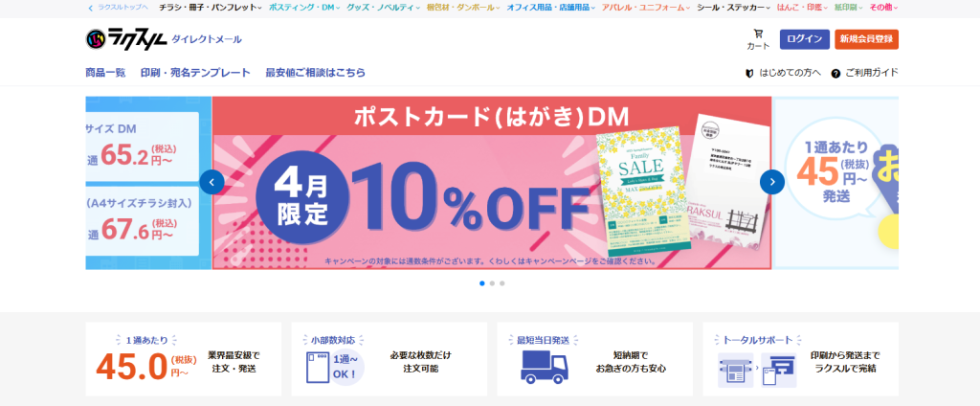
Task: Click the delivery truck icon
Action: [x=545, y=367]
